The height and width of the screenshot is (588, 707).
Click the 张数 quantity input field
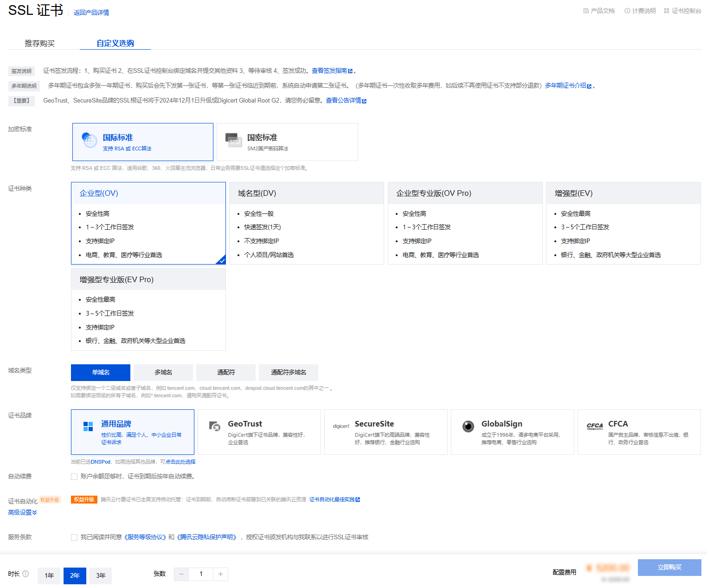coord(201,574)
